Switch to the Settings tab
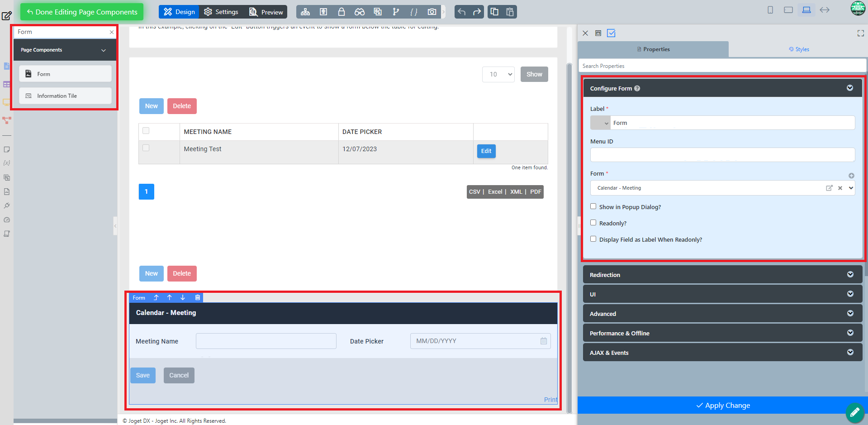Screen dimensions: 868x425 (x=221, y=12)
